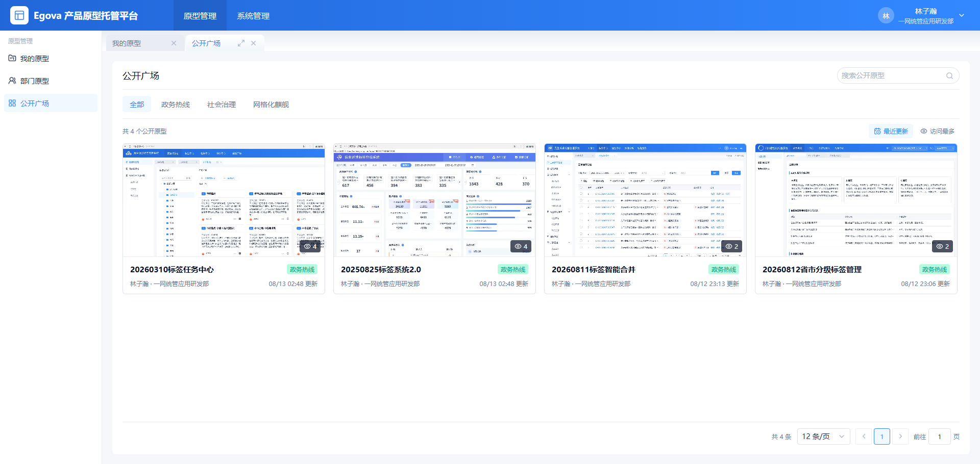This screenshot has width=980, height=464.
Task: Click 政务热线 tag on 20260310标签任务中心 card
Action: coord(302,269)
